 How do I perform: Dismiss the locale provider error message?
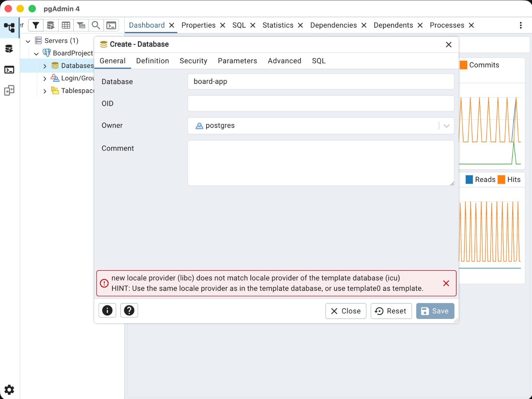coord(446,283)
